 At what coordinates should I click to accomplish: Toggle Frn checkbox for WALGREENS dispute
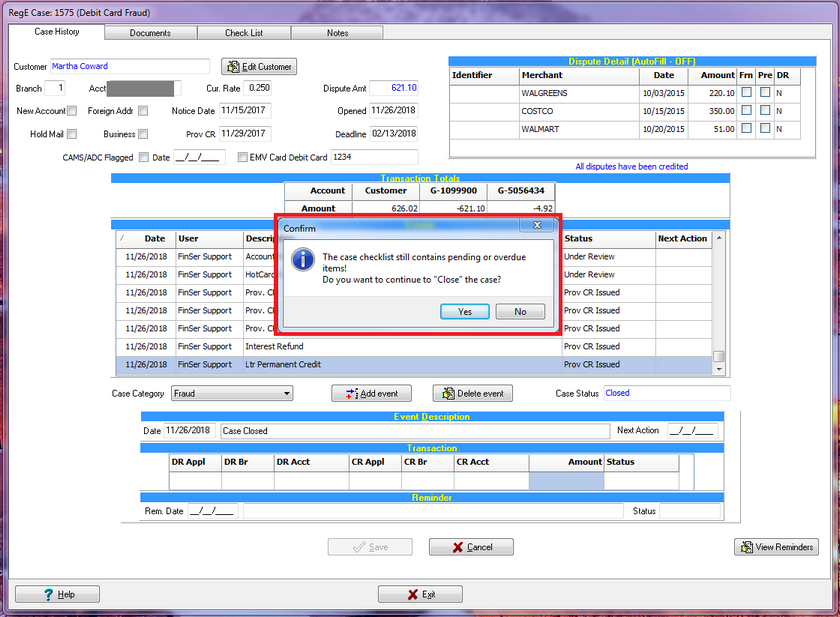(x=746, y=93)
